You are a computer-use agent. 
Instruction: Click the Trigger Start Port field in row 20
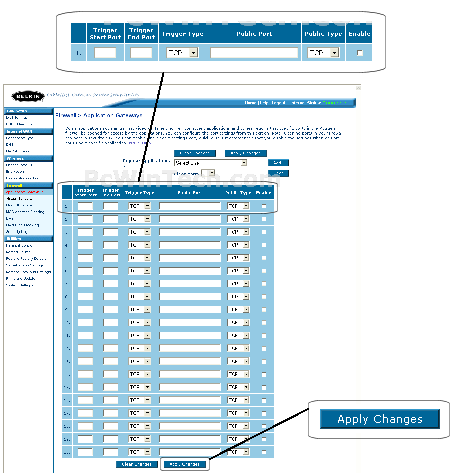click(85, 452)
